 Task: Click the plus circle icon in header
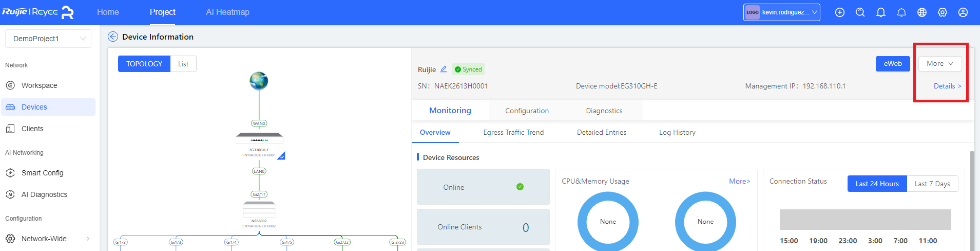click(x=840, y=12)
